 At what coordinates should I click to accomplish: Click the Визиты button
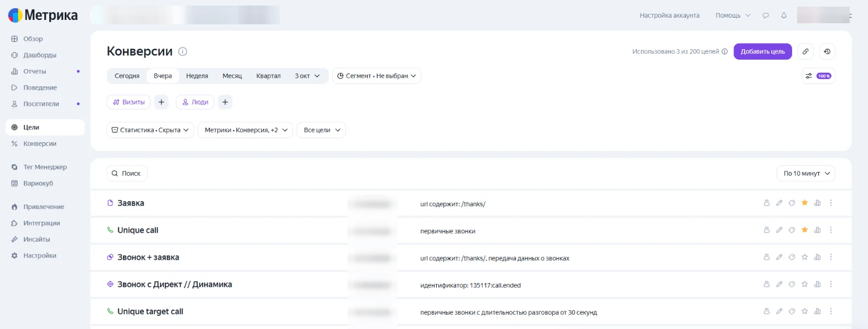click(128, 102)
